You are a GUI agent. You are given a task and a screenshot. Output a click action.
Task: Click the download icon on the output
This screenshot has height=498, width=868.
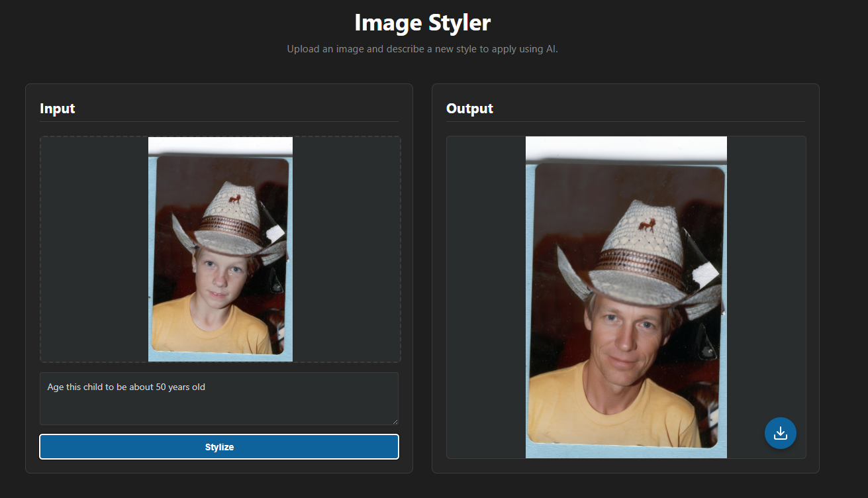click(x=780, y=433)
